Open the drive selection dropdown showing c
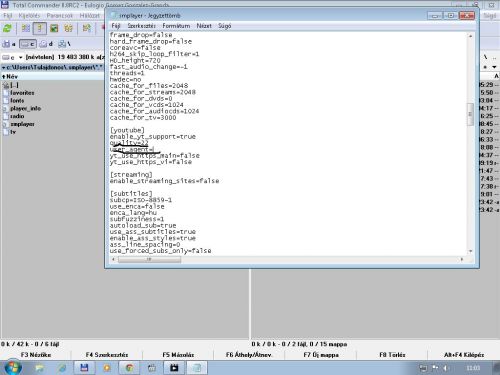The image size is (500, 375). point(12,57)
